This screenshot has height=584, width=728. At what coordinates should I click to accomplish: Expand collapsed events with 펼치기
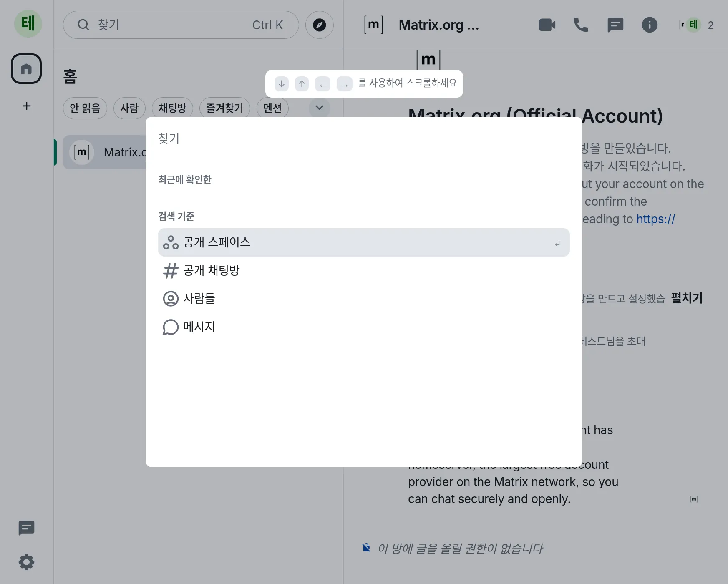[x=687, y=298]
